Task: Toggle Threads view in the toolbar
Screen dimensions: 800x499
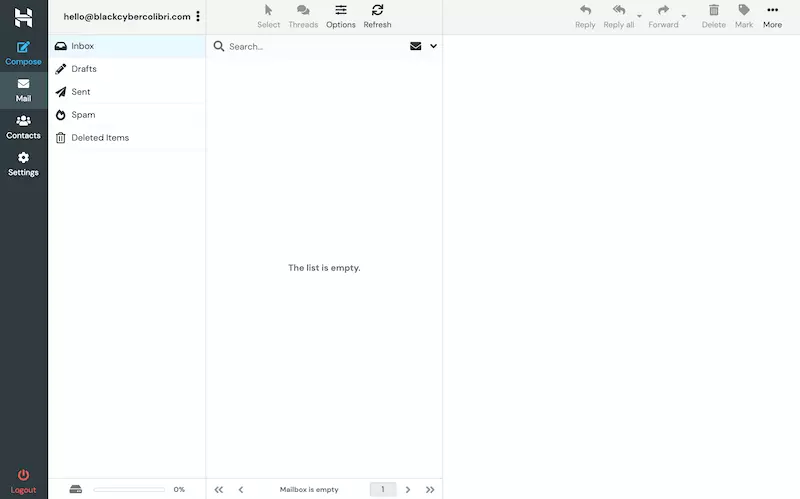Action: click(x=303, y=17)
